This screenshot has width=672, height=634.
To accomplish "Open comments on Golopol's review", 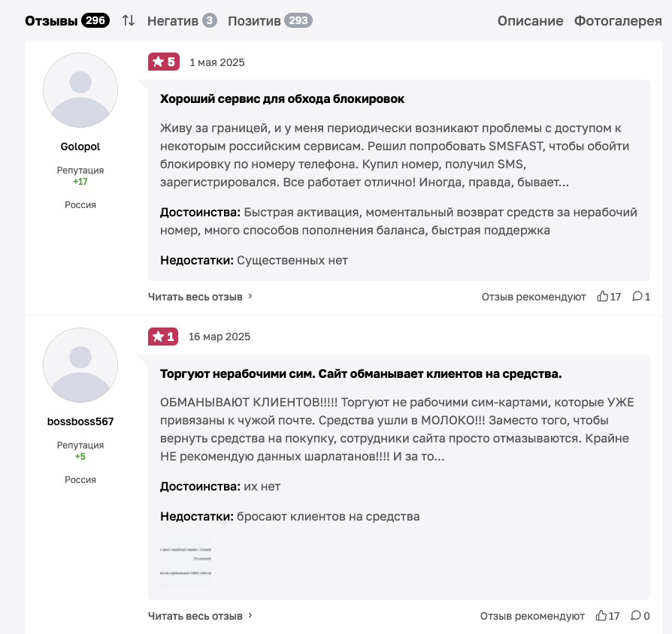I will point(637,297).
